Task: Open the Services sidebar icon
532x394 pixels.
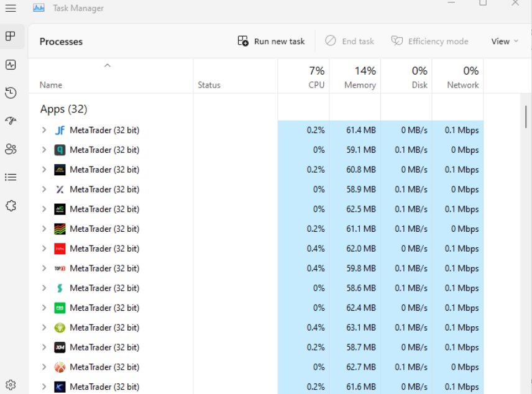Action: [11, 206]
